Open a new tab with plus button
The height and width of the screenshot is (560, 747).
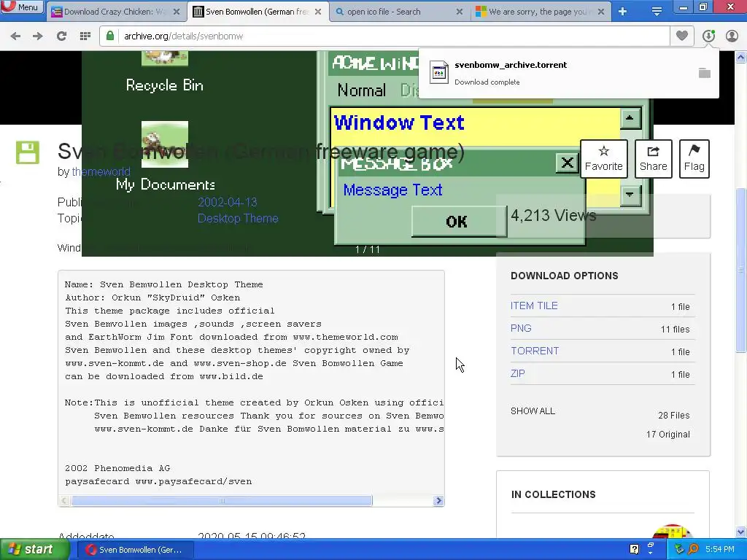point(623,12)
